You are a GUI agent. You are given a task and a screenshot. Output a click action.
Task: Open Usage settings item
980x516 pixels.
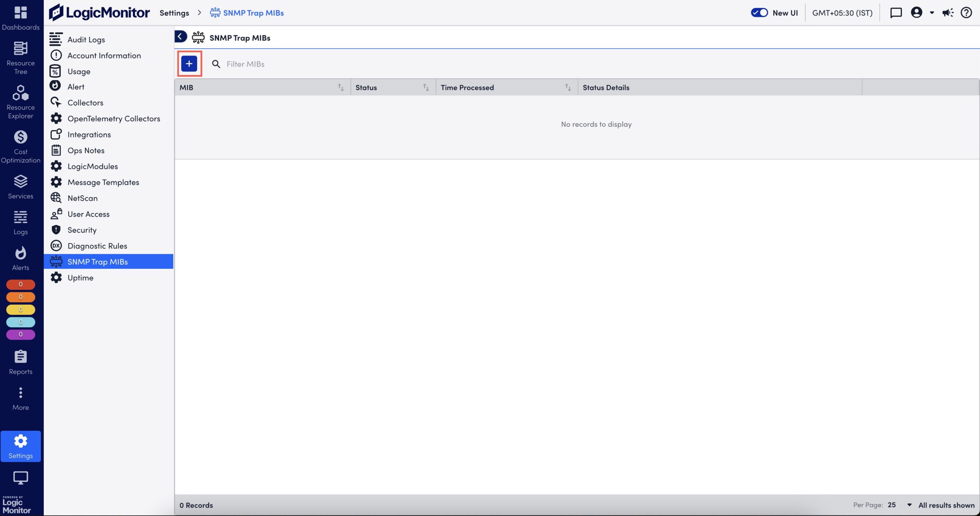click(109, 71)
